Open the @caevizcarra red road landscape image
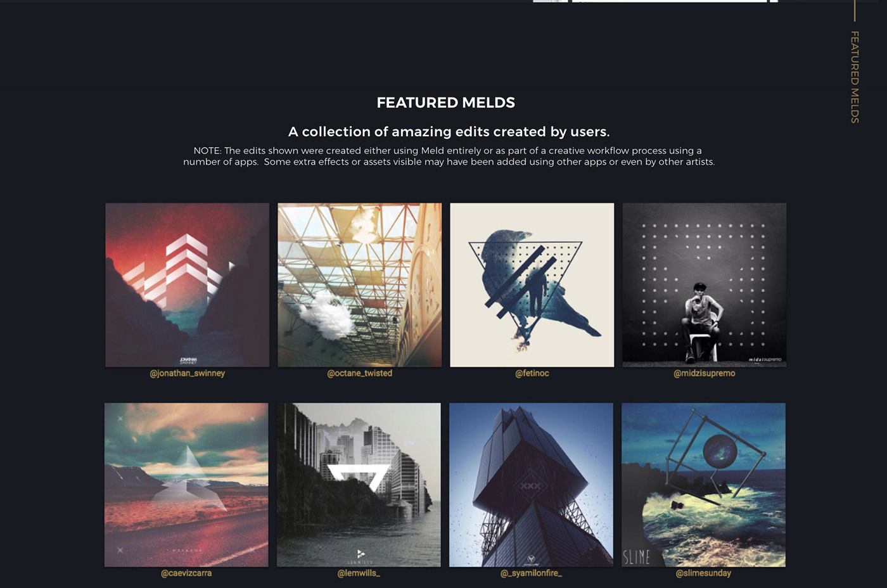 [186, 485]
